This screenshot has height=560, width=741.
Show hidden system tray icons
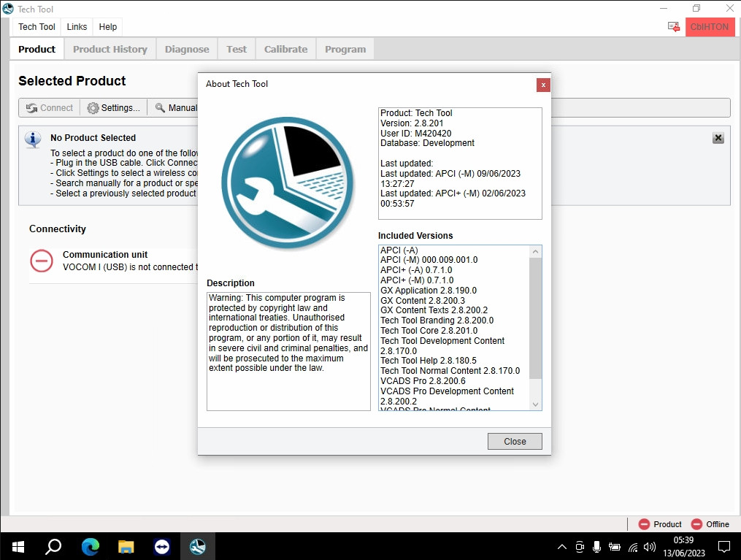[562, 547]
